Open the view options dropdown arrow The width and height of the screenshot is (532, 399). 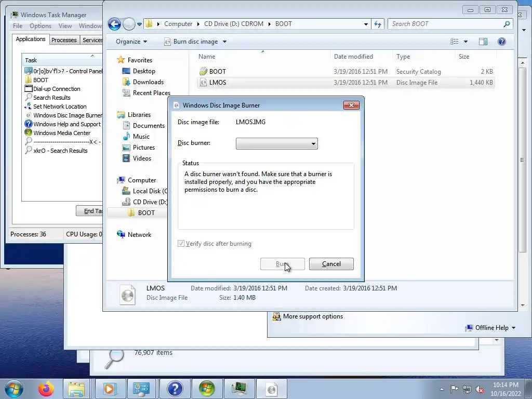pos(465,42)
